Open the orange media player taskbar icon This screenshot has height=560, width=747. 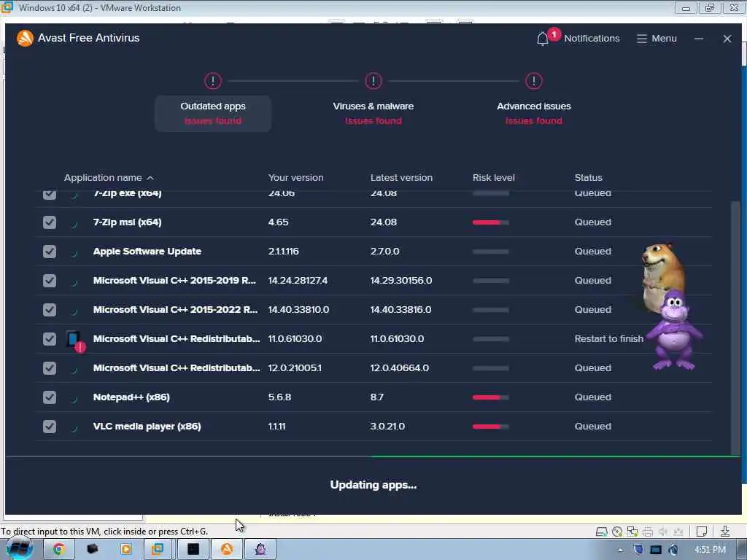click(x=126, y=549)
